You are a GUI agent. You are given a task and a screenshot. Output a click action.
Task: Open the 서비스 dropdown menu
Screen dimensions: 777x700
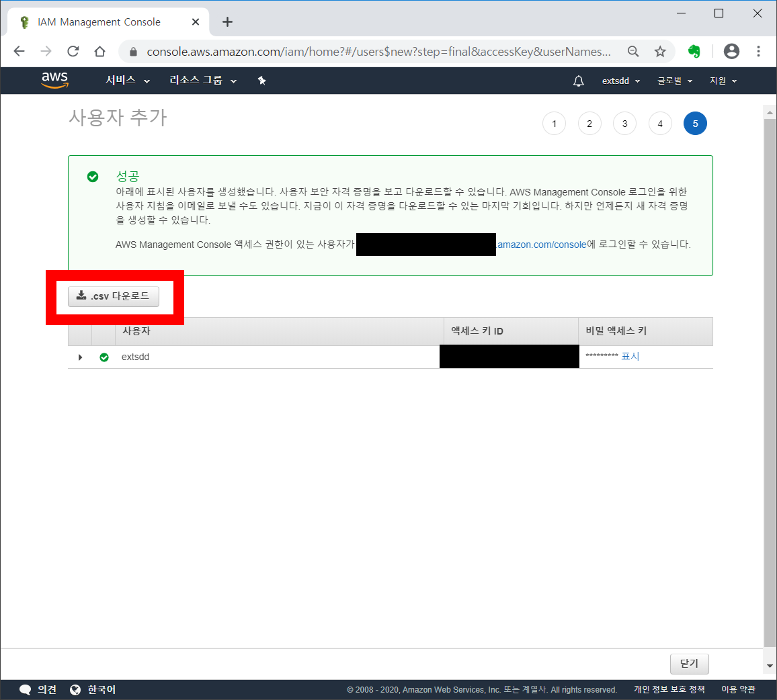[x=127, y=80]
